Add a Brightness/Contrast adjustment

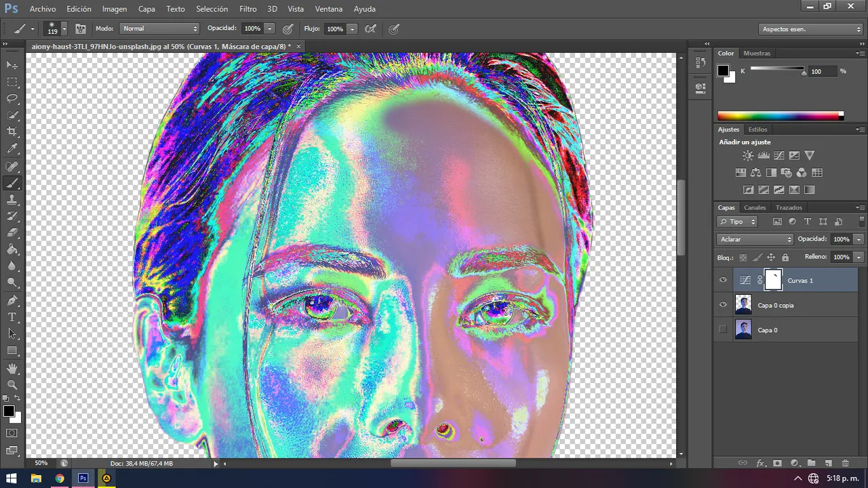(x=748, y=156)
